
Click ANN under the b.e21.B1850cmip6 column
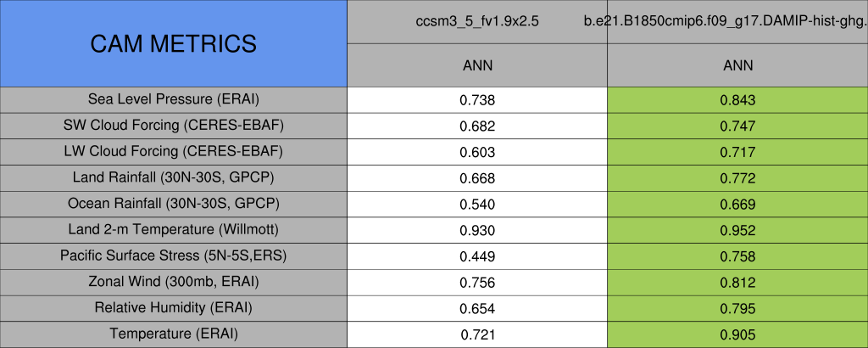click(x=737, y=65)
